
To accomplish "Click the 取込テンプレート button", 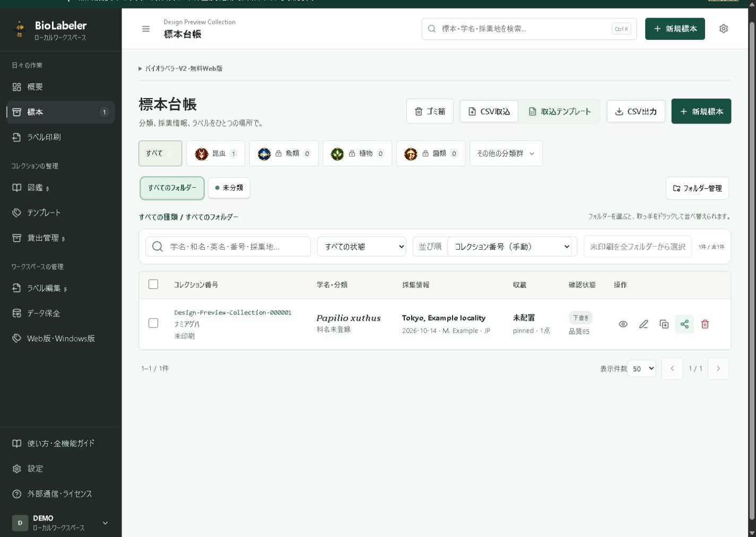I will tap(560, 111).
